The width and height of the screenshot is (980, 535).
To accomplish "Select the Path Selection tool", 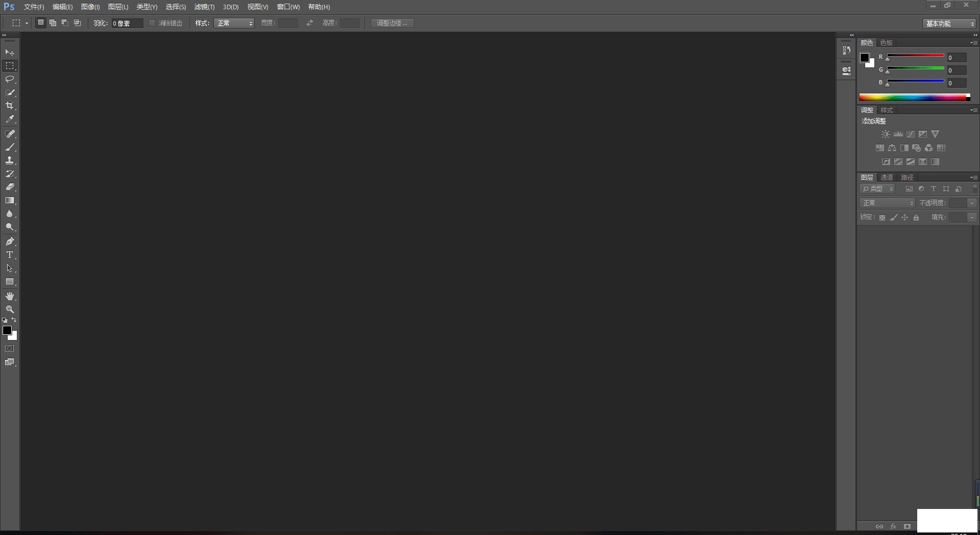I will point(10,268).
